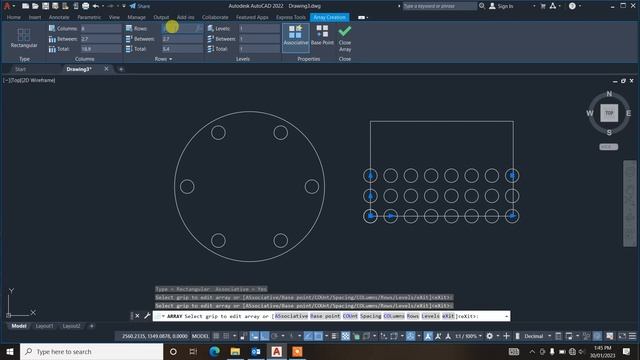The image size is (640, 360).
Task: Click the Autodesk App Store cart icon
Action: pos(543,6)
